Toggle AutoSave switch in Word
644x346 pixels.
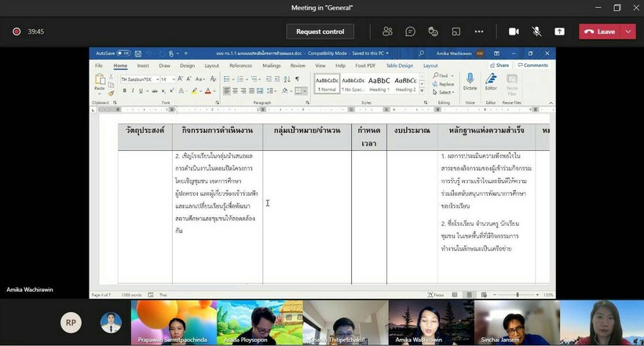(x=125, y=53)
